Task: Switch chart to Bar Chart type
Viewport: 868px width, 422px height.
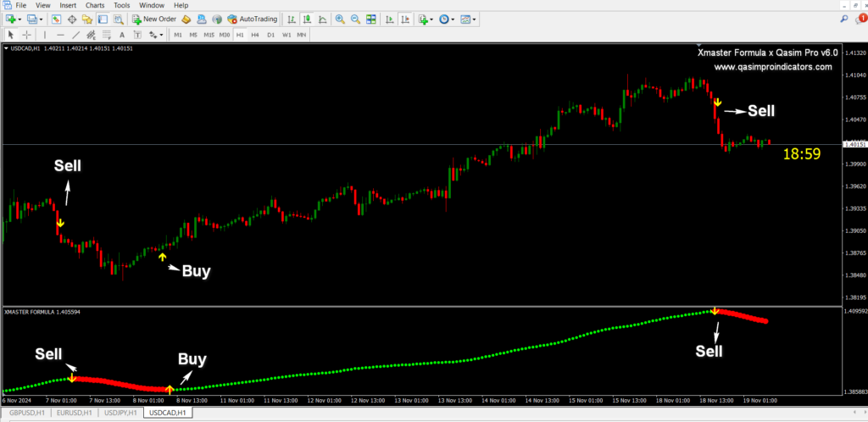Action: (x=292, y=19)
